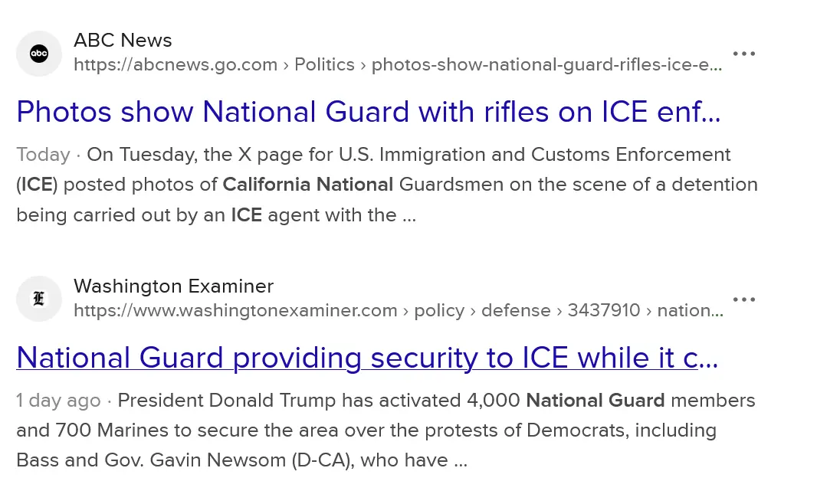Select the Politics breadcrumb in ABC URL
Image resolution: width=840 pixels, height=504 pixels.
[x=324, y=65]
